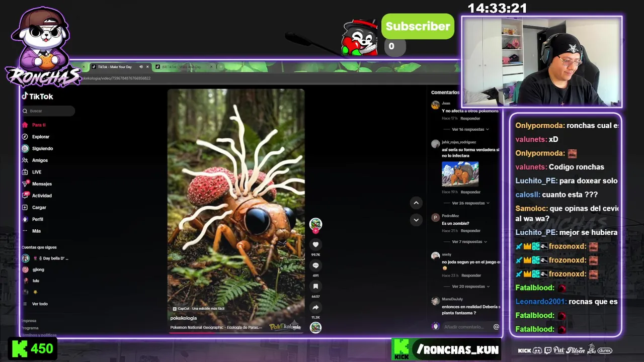Open the Explorar page
This screenshot has height=362, width=644.
pos(36,137)
